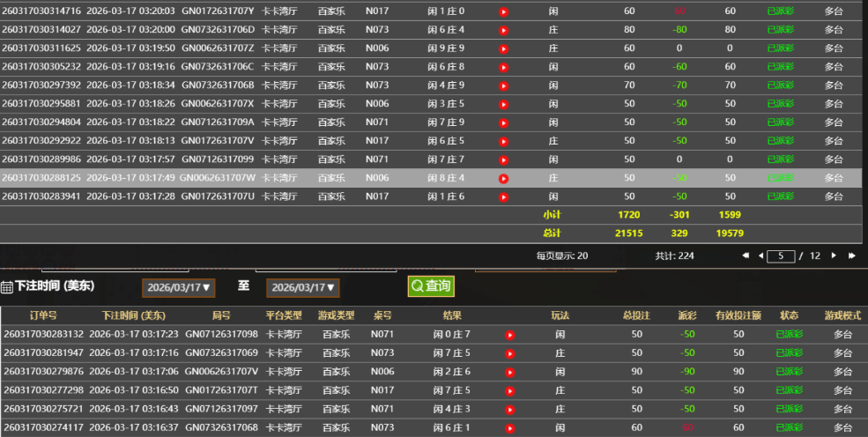
Task: Click the 总投注 column header
Action: pyautogui.click(x=636, y=315)
